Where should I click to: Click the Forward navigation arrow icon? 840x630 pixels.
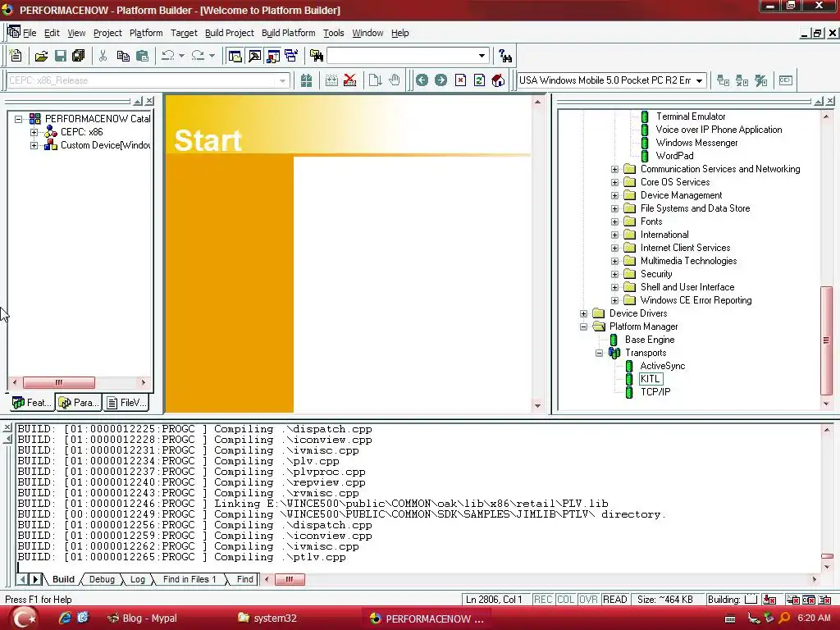tap(441, 80)
